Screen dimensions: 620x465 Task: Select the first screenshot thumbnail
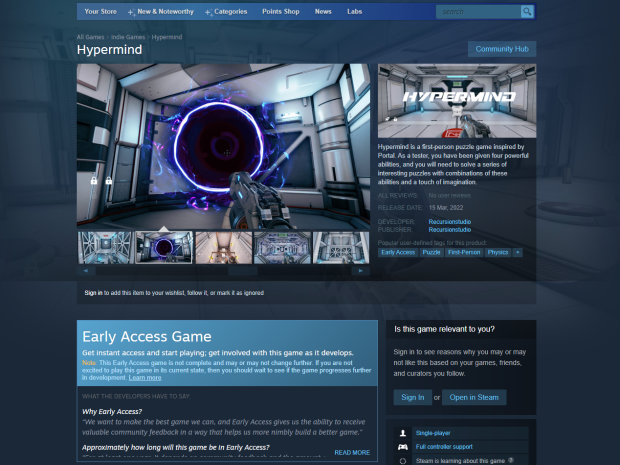106,248
